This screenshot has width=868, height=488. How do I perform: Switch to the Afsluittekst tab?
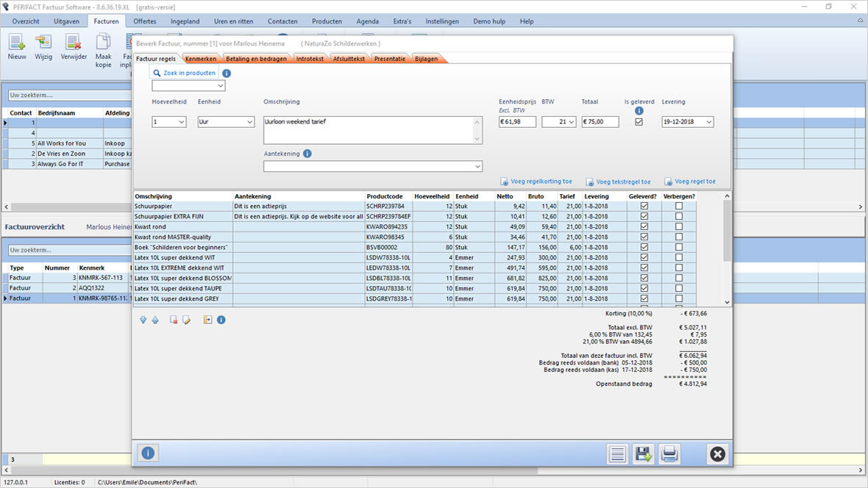point(349,59)
